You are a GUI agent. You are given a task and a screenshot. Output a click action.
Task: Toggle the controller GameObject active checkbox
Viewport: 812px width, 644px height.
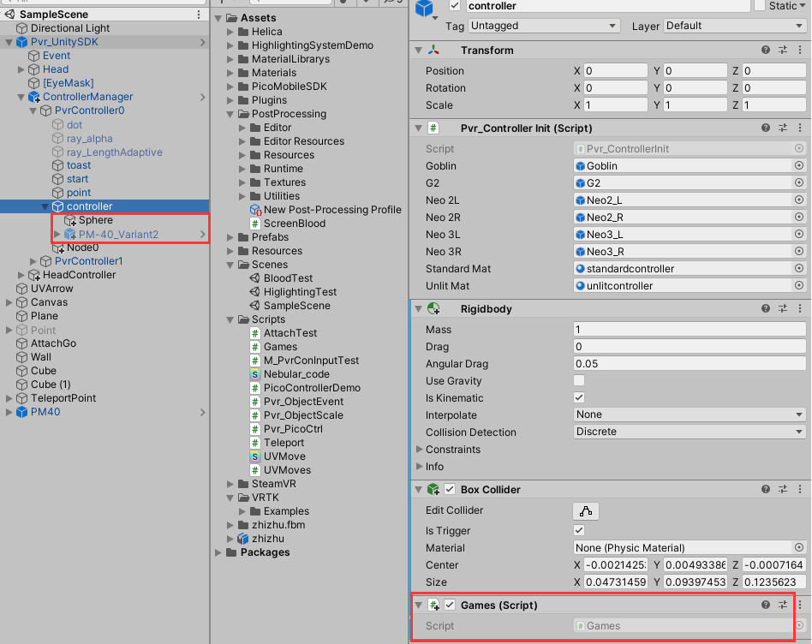pos(455,6)
